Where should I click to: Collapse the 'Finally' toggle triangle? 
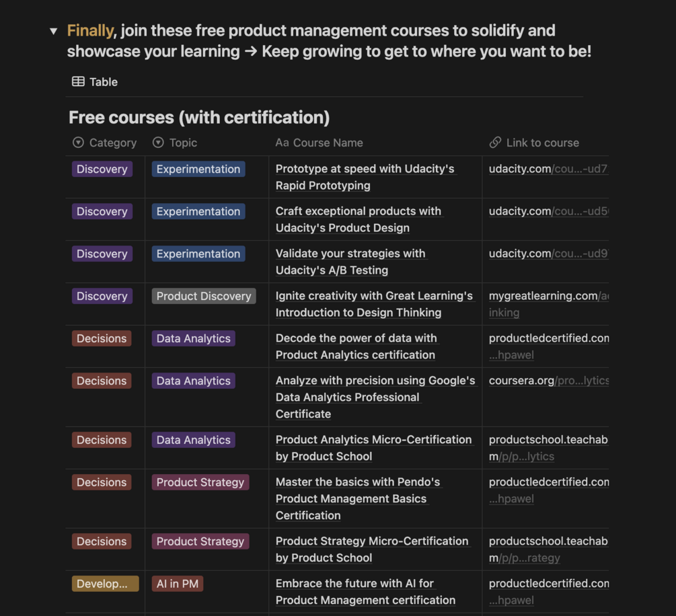(x=54, y=32)
